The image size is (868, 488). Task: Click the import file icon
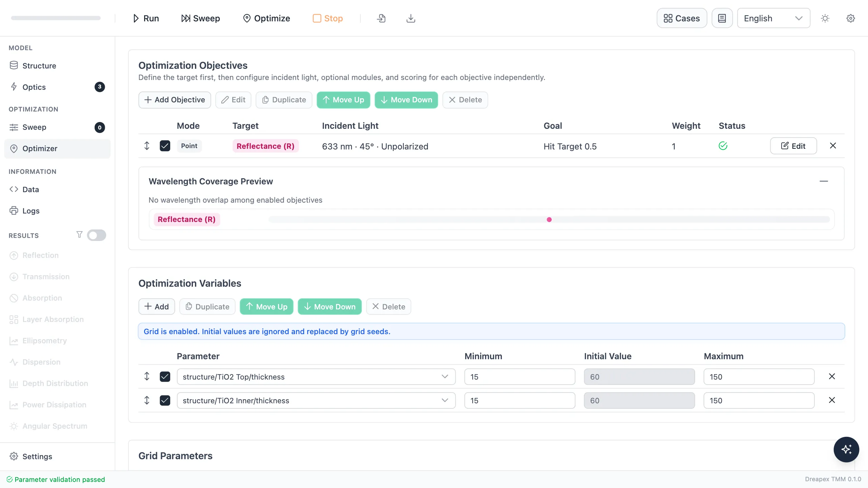(x=381, y=18)
